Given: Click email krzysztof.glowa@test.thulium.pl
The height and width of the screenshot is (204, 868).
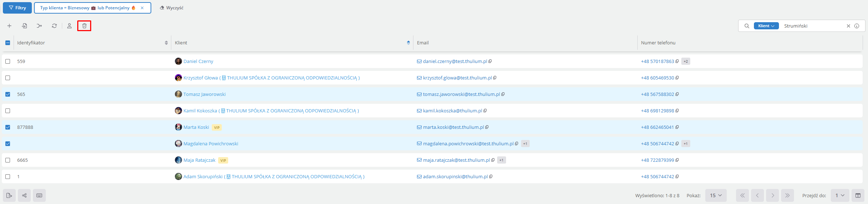Looking at the screenshot, I should click(457, 78).
